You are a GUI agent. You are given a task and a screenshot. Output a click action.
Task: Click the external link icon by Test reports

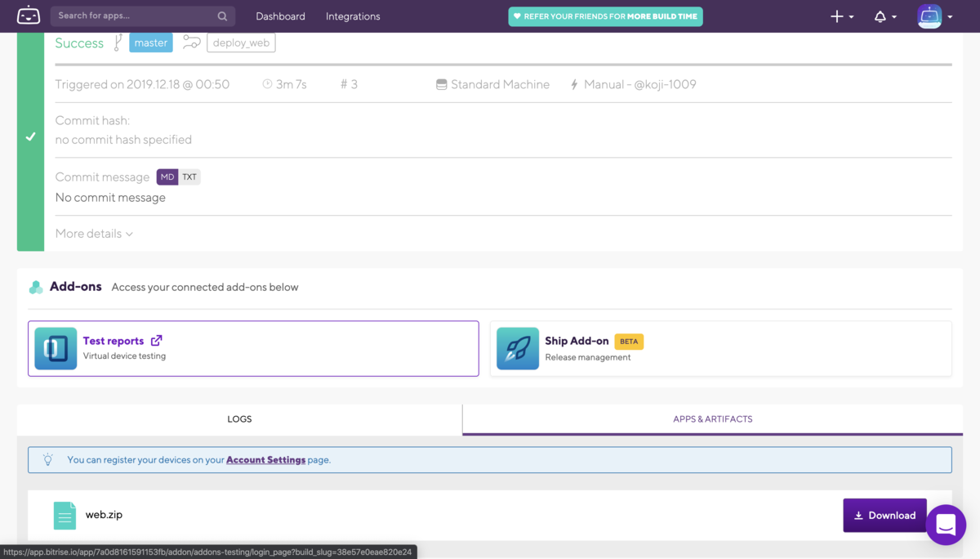point(157,341)
